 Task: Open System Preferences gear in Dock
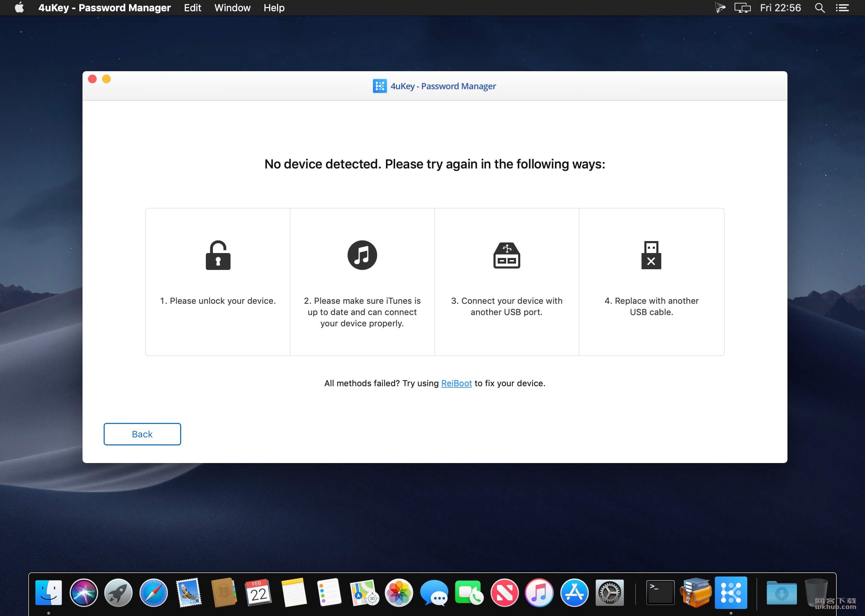pos(609,592)
